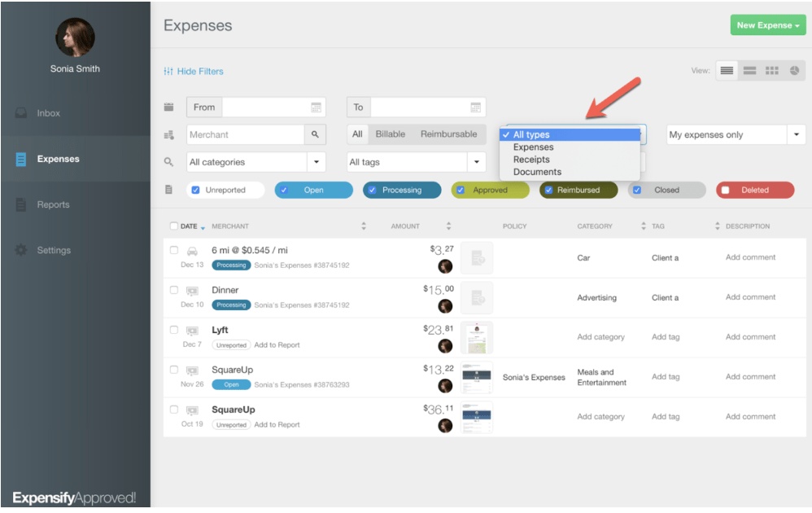Switch to the grid view icon
The height and width of the screenshot is (513, 812).
point(772,71)
